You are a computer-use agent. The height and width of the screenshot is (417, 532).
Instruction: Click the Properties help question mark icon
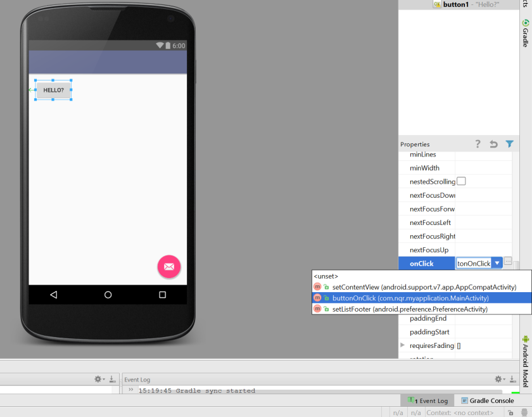click(x=478, y=144)
